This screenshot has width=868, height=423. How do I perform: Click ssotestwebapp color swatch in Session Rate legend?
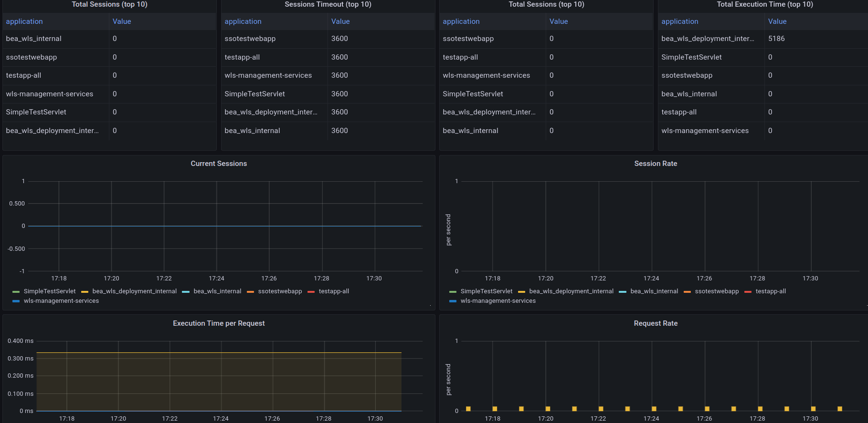point(687,292)
